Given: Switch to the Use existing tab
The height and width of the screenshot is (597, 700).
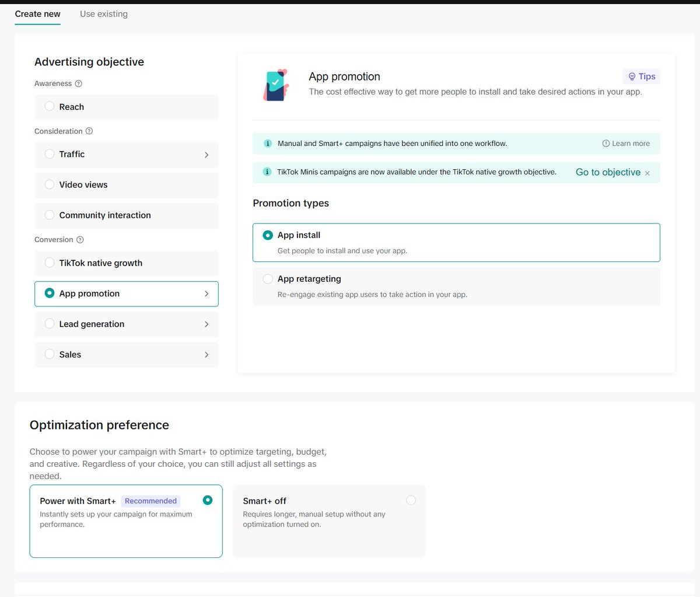Looking at the screenshot, I should [104, 14].
